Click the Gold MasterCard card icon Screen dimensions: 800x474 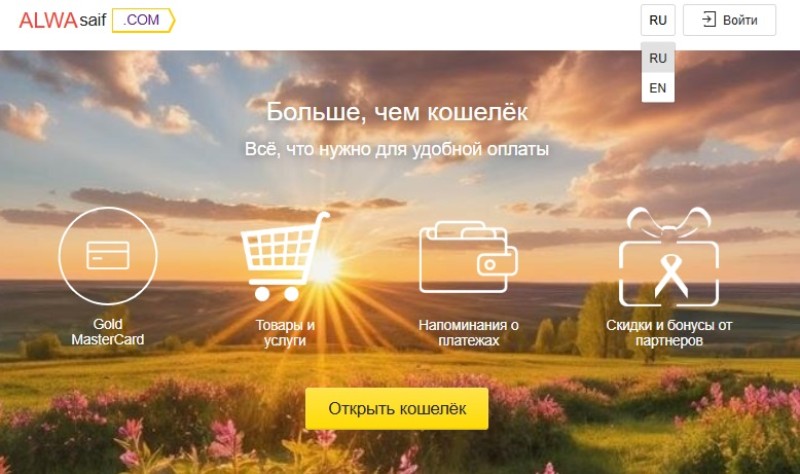pyautogui.click(x=108, y=256)
